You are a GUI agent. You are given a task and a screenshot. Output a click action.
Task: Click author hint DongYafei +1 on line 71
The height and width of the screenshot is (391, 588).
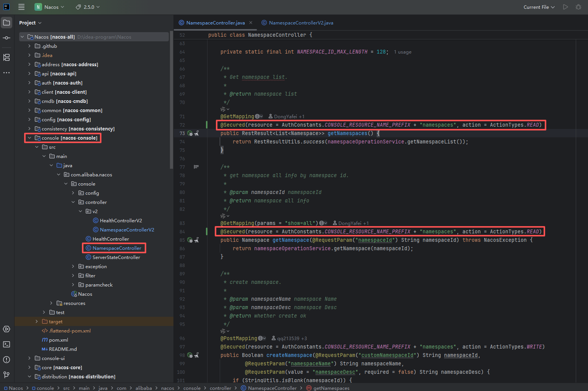click(x=286, y=116)
